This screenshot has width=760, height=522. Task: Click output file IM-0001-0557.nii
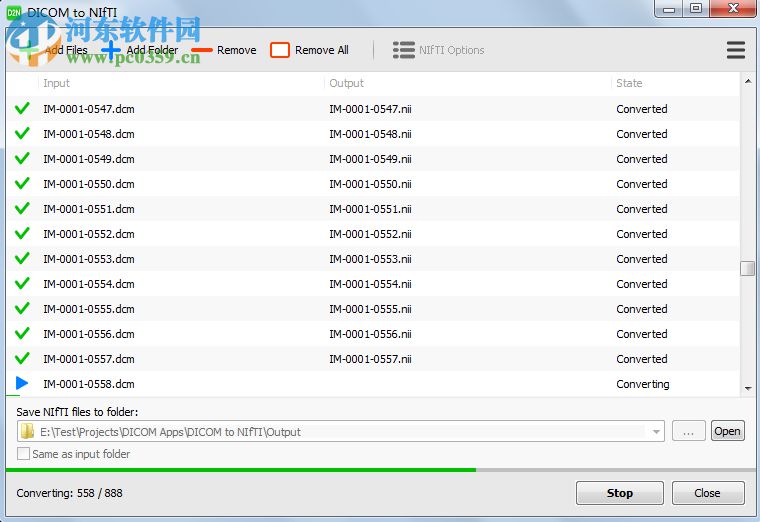click(370, 359)
